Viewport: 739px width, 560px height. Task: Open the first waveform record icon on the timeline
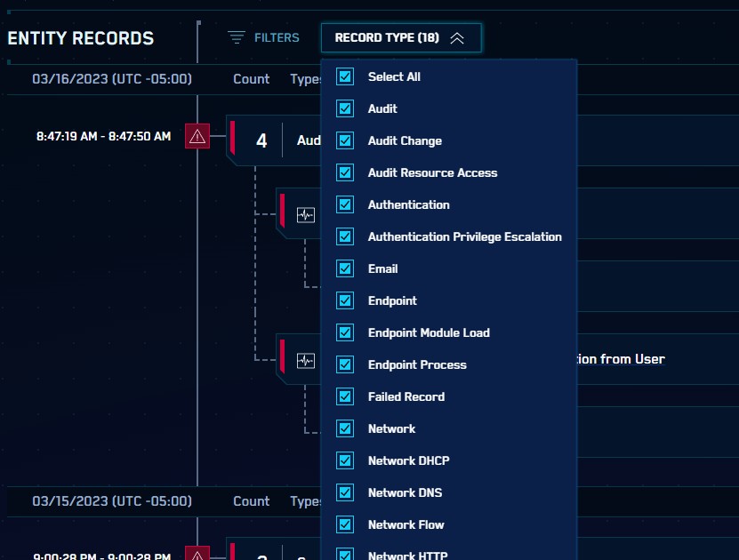305,213
